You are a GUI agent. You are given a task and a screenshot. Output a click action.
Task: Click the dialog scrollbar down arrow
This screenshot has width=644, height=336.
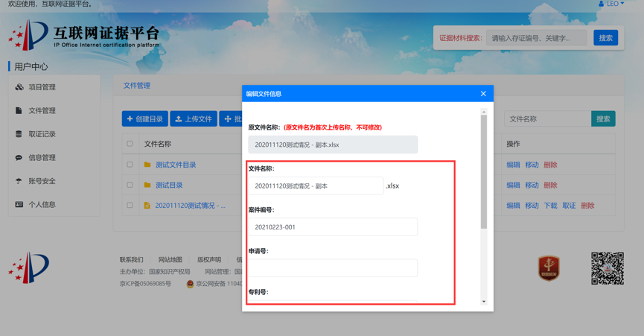[484, 302]
